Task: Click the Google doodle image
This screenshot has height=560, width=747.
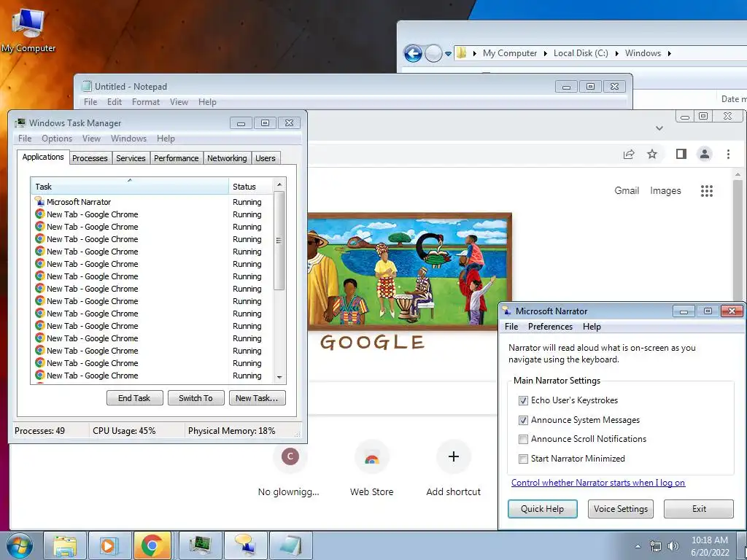Action: pyautogui.click(x=410, y=281)
